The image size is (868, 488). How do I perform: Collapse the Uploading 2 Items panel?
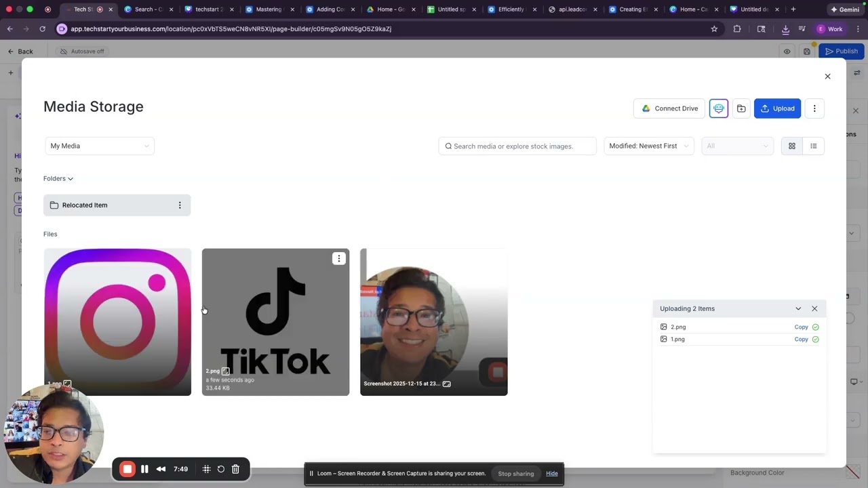798,309
